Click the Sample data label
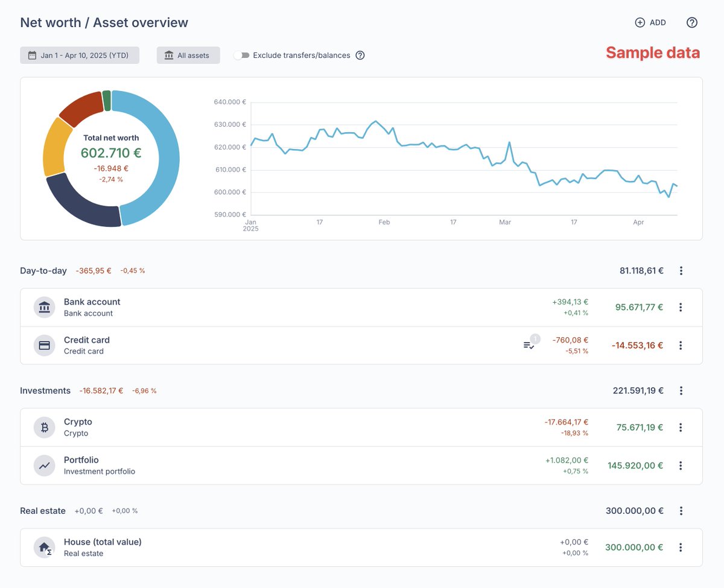 (x=652, y=53)
